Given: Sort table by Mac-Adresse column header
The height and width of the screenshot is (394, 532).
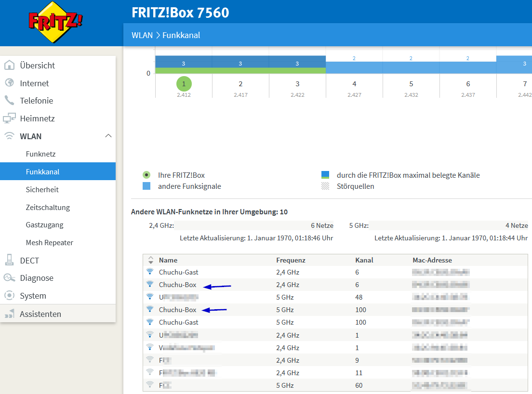Looking at the screenshot, I should pyautogui.click(x=432, y=260).
